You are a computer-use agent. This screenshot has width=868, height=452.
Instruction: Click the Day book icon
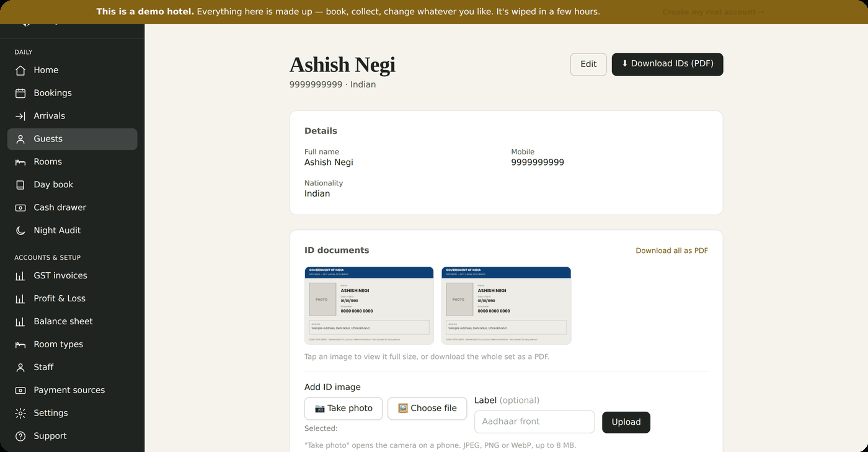(x=20, y=185)
